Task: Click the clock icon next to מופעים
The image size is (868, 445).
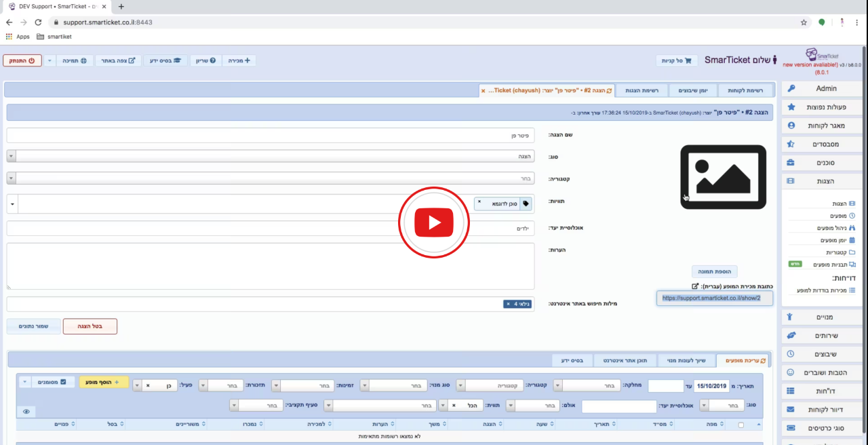Action: pyautogui.click(x=852, y=216)
